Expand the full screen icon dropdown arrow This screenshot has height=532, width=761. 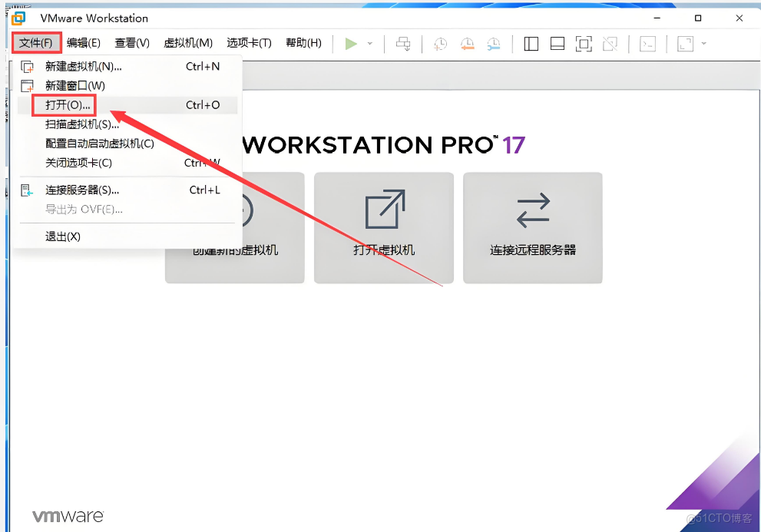(x=703, y=44)
